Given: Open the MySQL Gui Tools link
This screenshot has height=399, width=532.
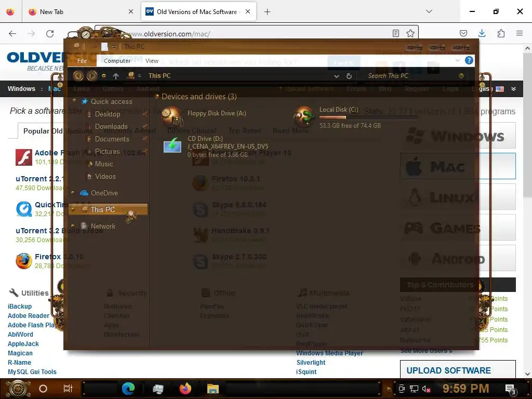Looking at the screenshot, I should (x=32, y=372).
